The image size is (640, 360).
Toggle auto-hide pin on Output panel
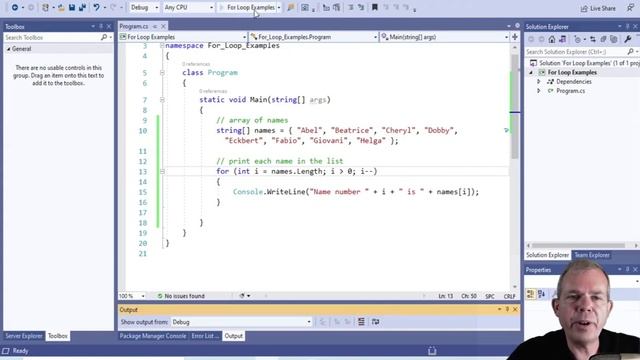(x=507, y=309)
